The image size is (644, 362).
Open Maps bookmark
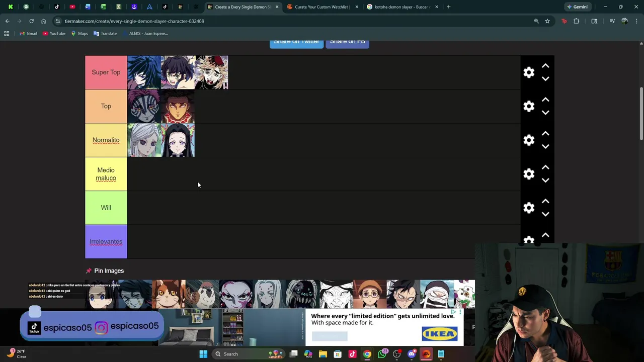[x=79, y=34]
